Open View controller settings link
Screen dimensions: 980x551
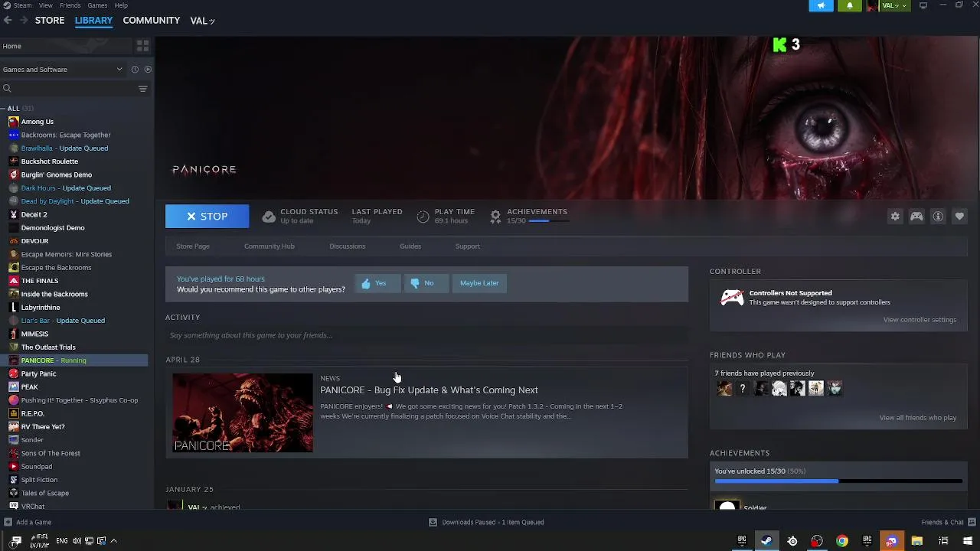point(920,320)
